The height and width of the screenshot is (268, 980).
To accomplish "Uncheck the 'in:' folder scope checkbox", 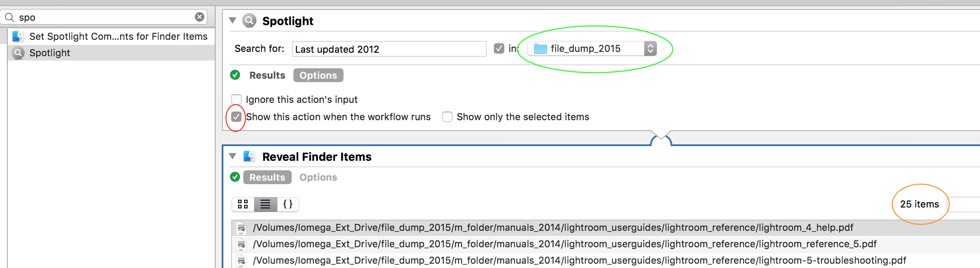I will point(499,48).
